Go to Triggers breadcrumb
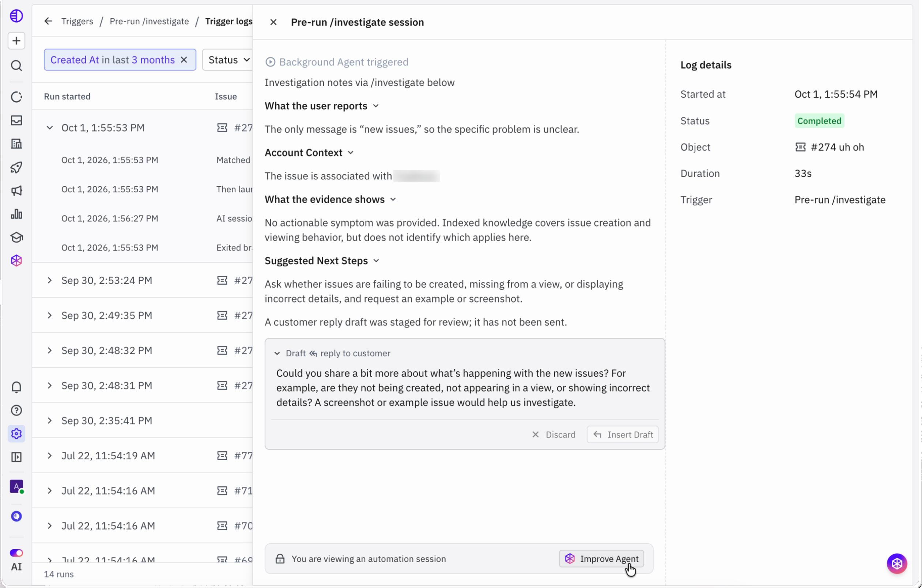 coord(77,21)
